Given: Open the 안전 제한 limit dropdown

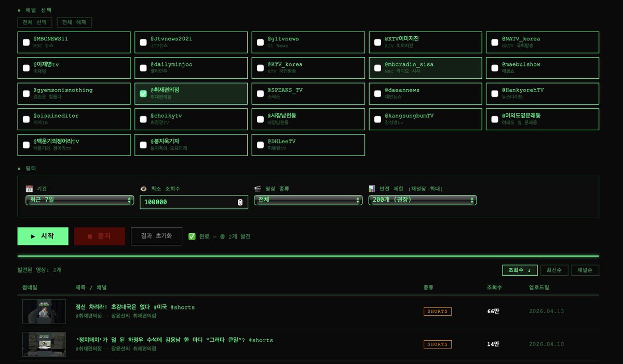Looking at the screenshot, I should (x=423, y=200).
